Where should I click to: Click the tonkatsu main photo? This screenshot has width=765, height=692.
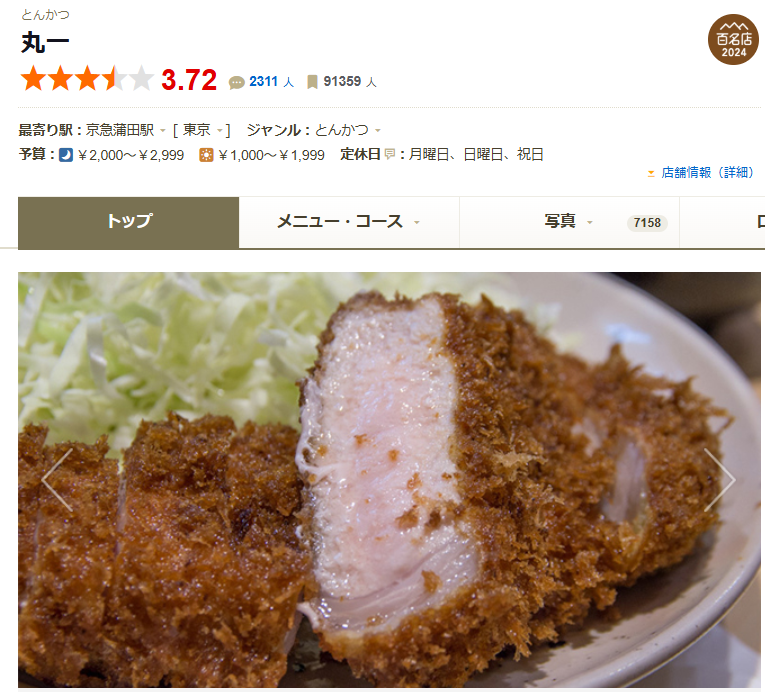pyautogui.click(x=389, y=480)
